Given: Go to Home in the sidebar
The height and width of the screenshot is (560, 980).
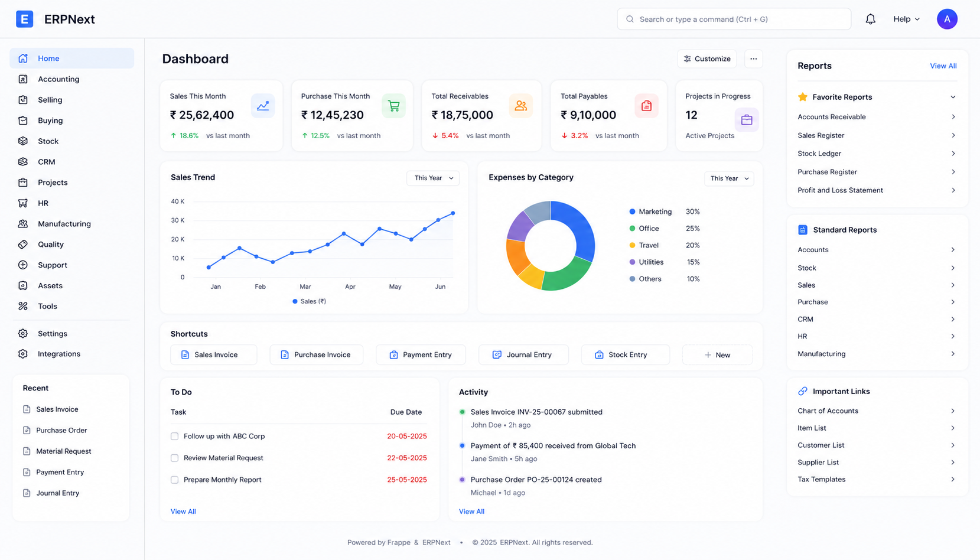Looking at the screenshot, I should 72,58.
